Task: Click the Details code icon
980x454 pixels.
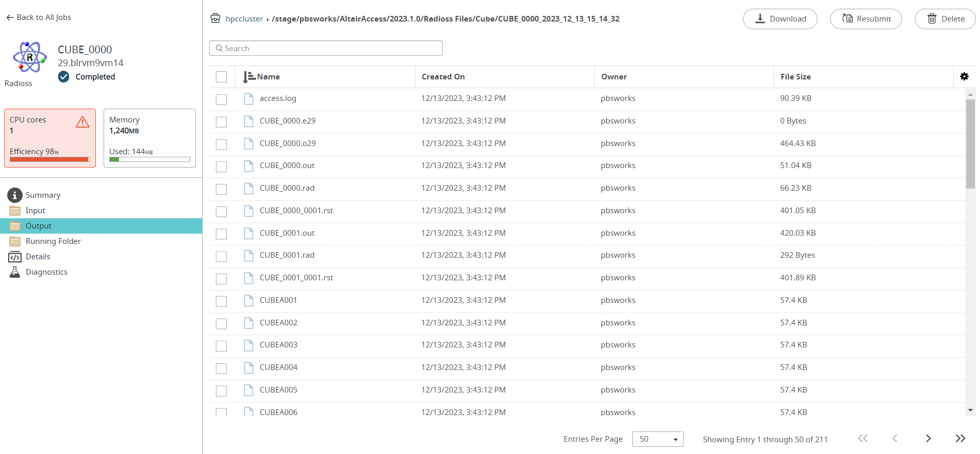Action: tap(15, 257)
